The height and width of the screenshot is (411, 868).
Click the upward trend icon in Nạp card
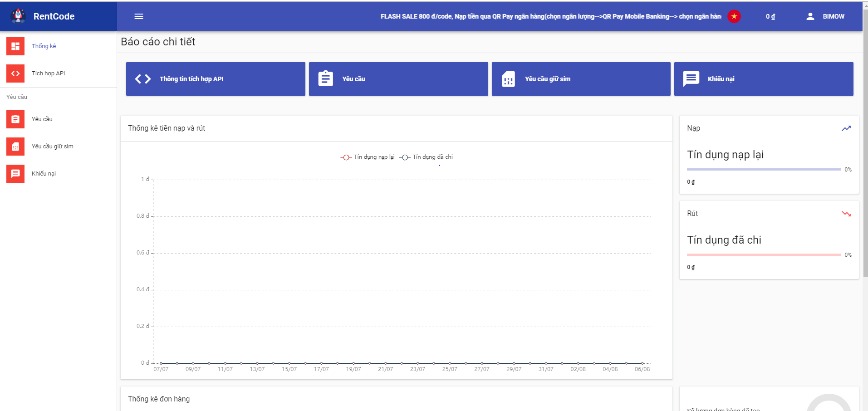tap(846, 128)
